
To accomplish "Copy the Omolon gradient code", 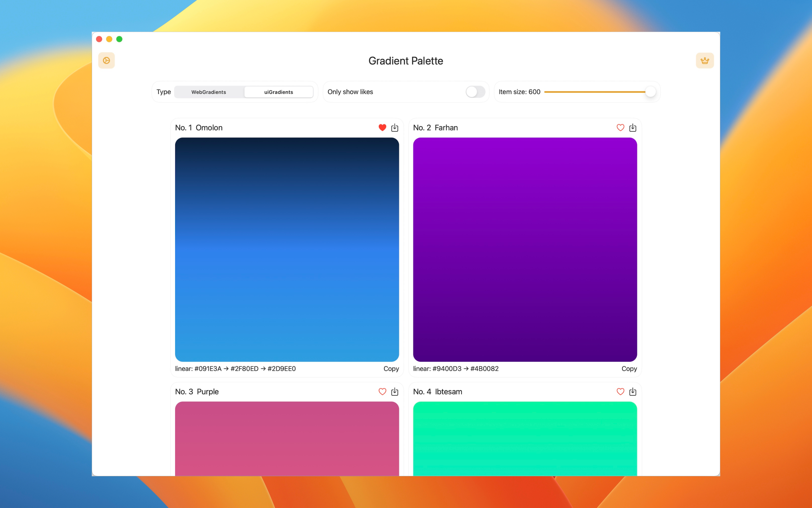I will coord(391,369).
